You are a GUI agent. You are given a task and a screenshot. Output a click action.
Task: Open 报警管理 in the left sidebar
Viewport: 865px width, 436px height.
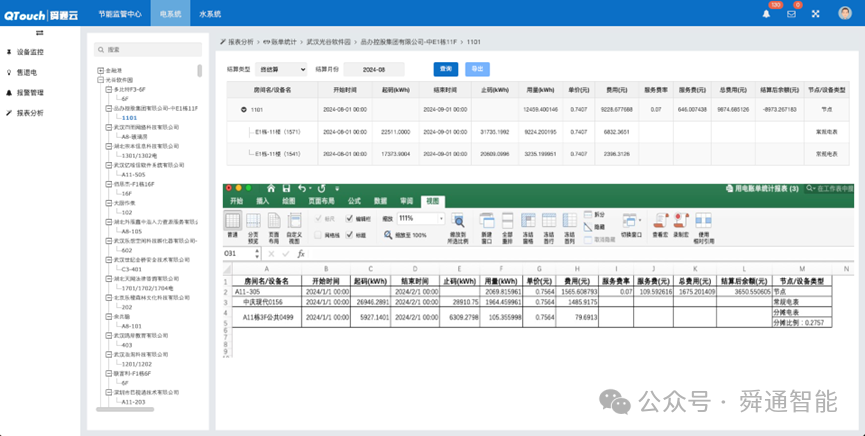coord(30,93)
